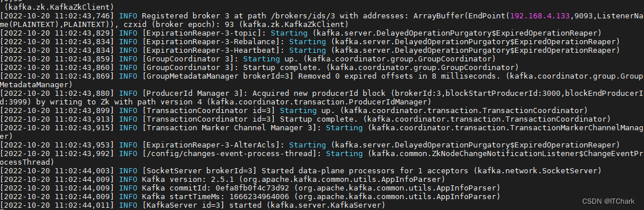
Task: Click '[GroupMetadataManager brokerId=3]' text
Action: pos(218,76)
